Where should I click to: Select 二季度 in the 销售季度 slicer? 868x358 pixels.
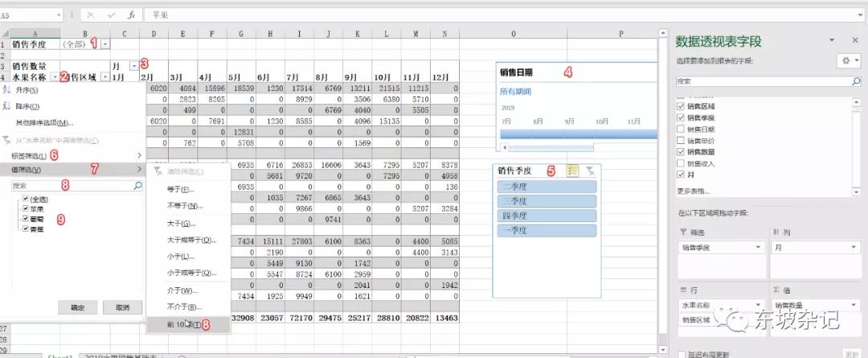[547, 187]
